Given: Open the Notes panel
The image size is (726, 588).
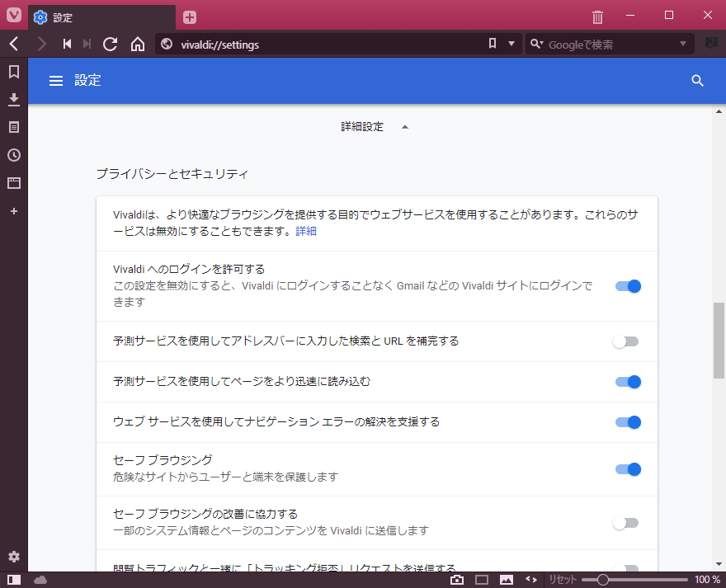Looking at the screenshot, I should [13, 127].
